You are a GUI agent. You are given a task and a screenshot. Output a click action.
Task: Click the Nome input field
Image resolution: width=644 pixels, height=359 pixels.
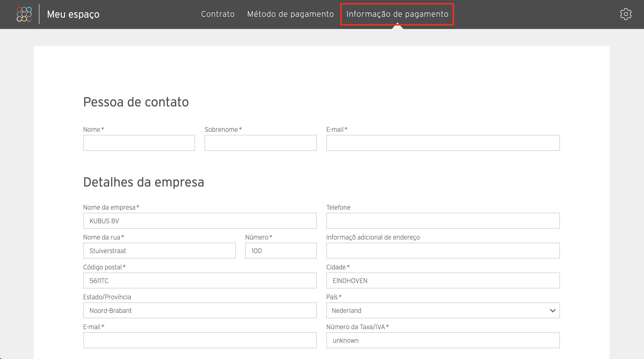(139, 143)
